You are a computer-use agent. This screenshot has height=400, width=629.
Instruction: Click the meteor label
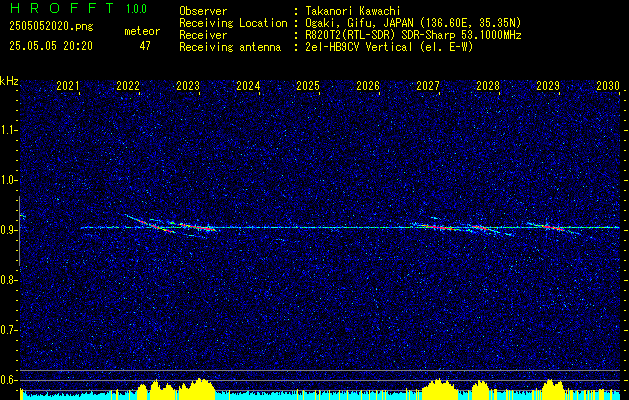(x=142, y=31)
